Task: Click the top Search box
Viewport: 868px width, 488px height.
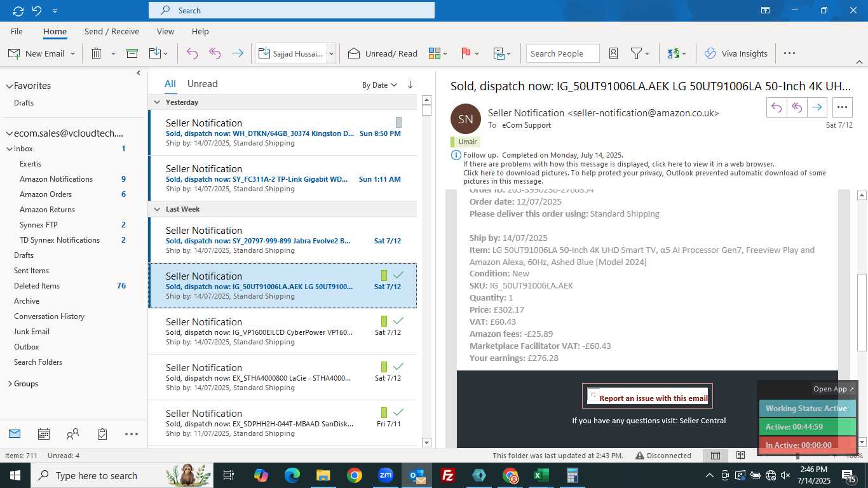Action: [292, 10]
